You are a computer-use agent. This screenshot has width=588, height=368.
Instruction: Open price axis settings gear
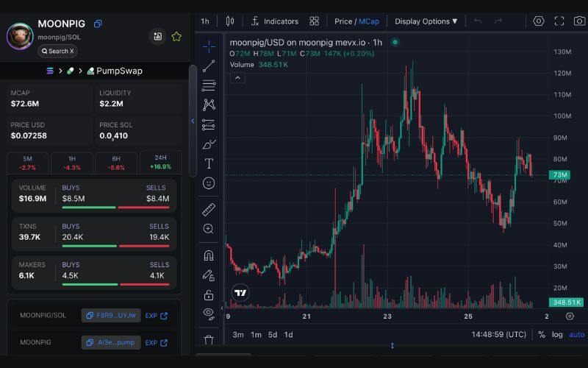point(570,316)
